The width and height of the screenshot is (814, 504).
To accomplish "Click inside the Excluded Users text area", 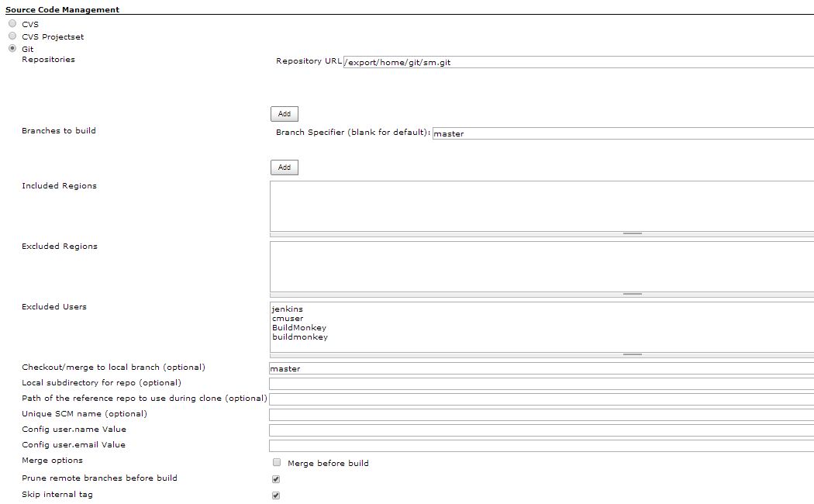I will point(541,326).
